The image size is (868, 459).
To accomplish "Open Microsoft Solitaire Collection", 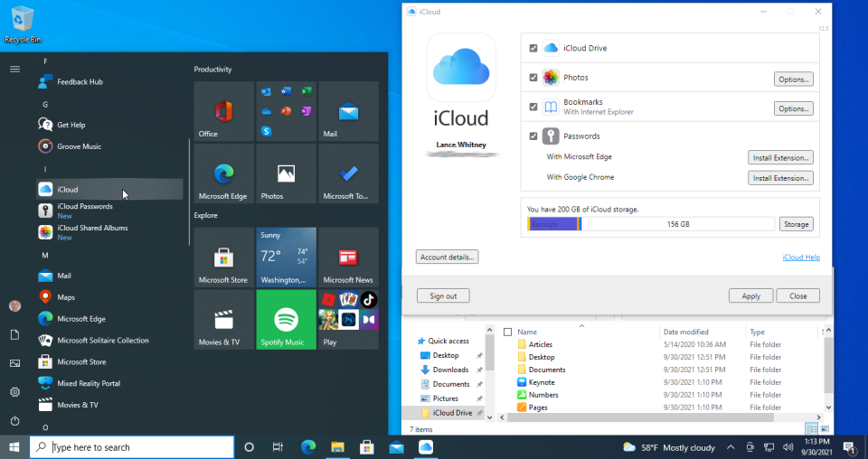I will coord(109,340).
